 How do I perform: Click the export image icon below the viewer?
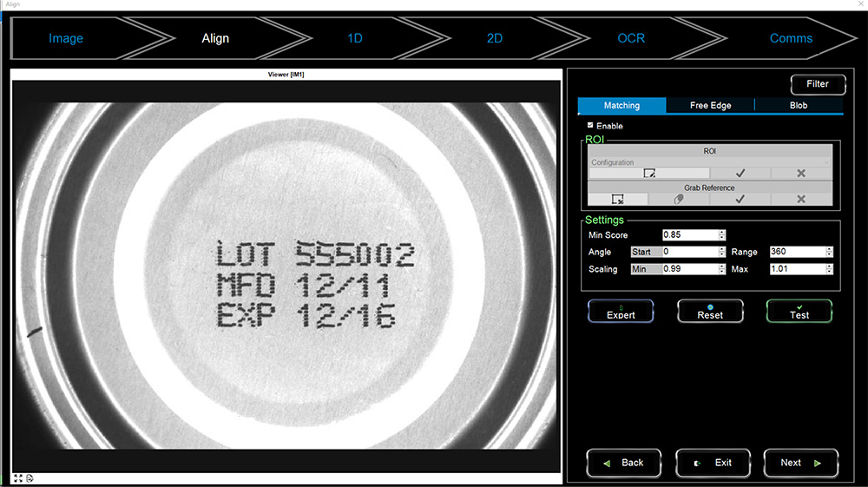point(30,478)
